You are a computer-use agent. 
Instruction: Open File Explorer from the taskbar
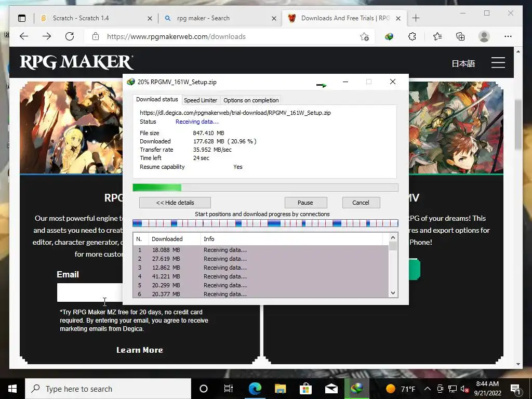pyautogui.click(x=280, y=389)
